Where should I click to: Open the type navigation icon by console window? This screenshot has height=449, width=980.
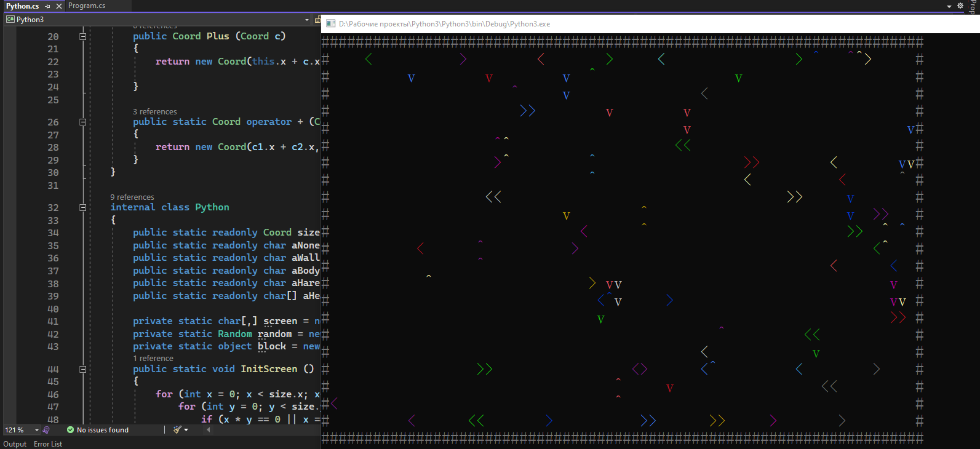317,20
